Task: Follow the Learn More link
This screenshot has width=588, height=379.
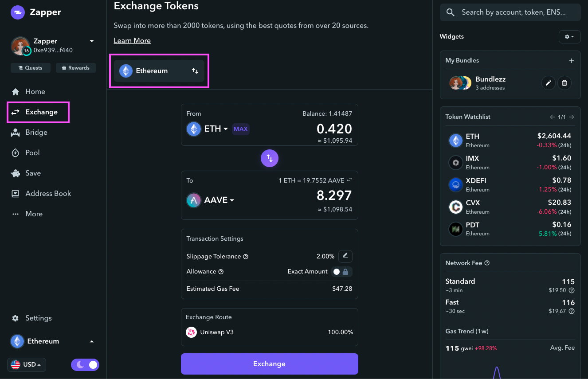Action: tap(132, 41)
